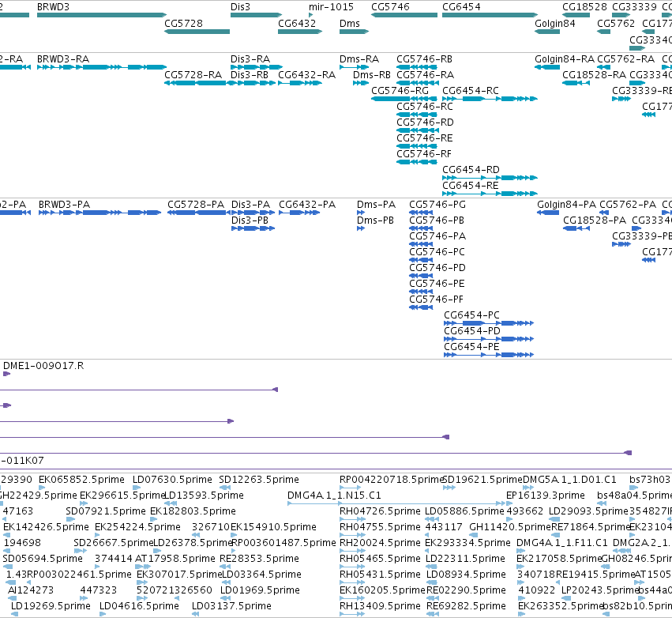Select the CG6454 gene span
Viewport: 672px width, 618px height.
(x=490, y=15)
